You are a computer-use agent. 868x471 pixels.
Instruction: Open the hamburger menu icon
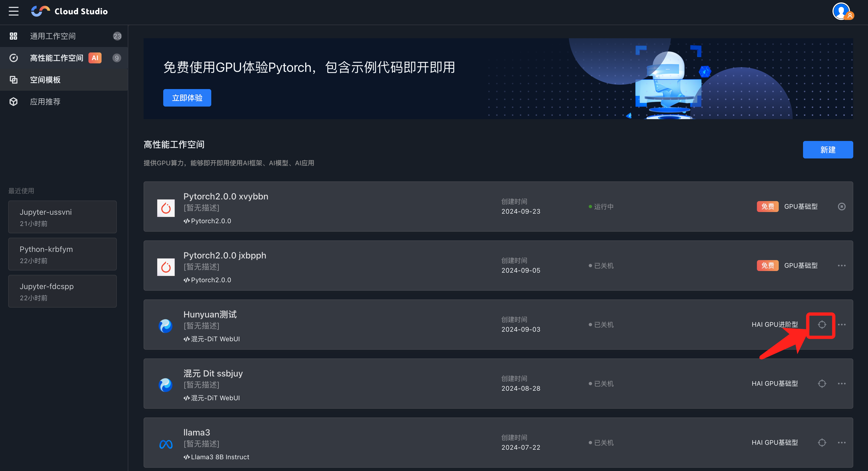click(13, 11)
